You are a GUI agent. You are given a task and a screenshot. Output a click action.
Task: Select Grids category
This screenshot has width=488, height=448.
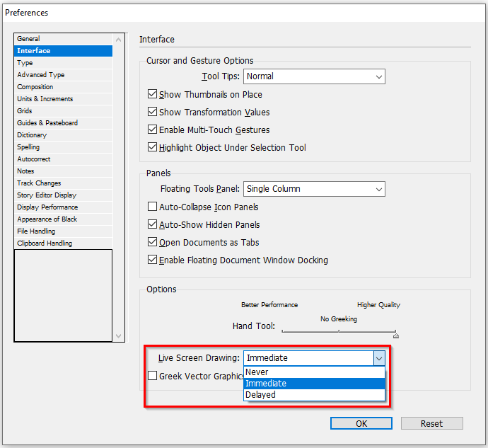(63, 111)
